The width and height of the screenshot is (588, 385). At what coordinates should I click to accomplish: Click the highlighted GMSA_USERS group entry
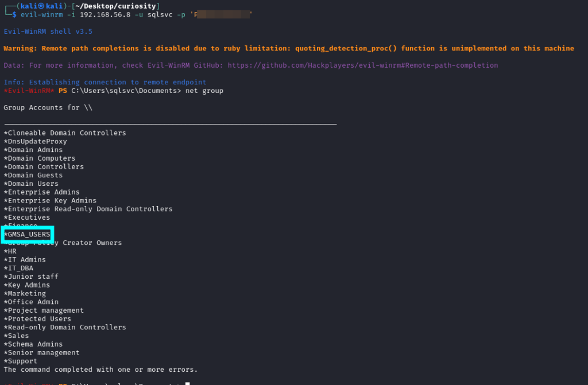tap(28, 234)
